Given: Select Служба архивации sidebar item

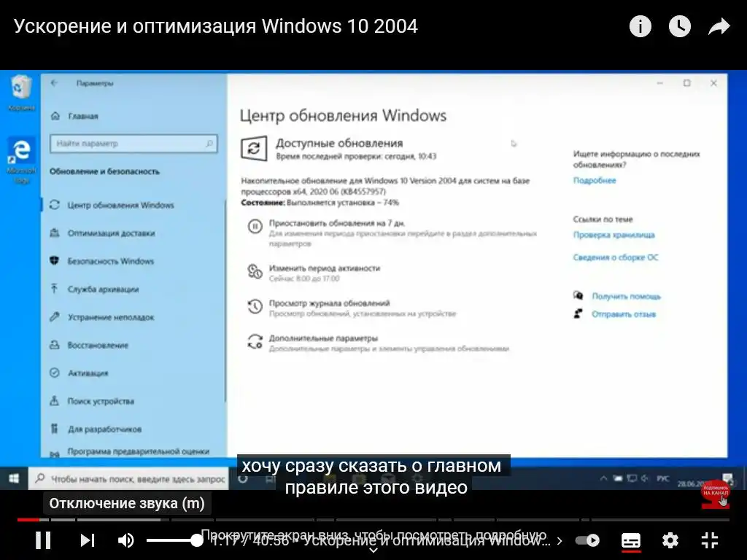Looking at the screenshot, I should [103, 289].
